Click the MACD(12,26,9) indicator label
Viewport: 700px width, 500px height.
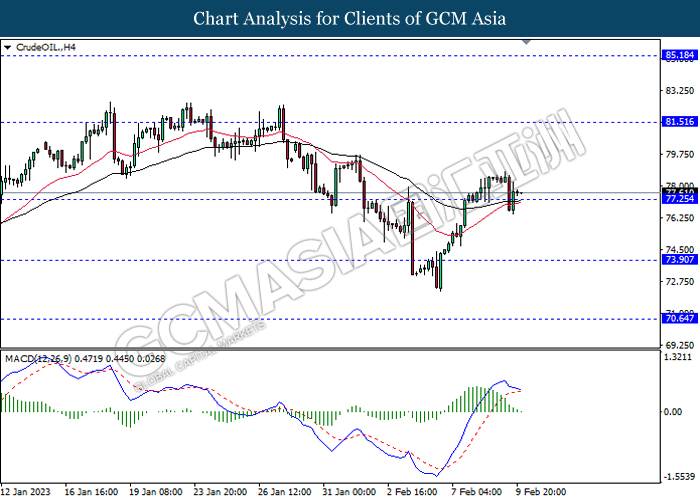(x=85, y=358)
